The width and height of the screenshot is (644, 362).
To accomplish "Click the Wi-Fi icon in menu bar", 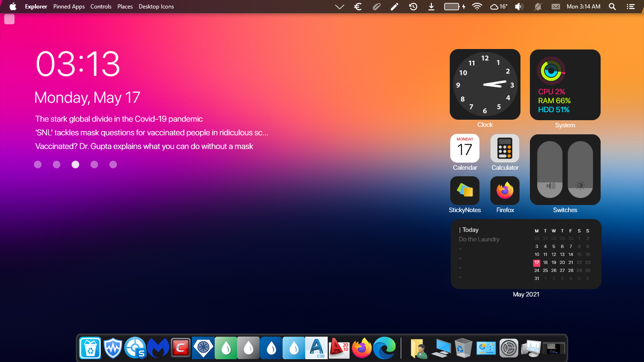I will pos(477,7).
